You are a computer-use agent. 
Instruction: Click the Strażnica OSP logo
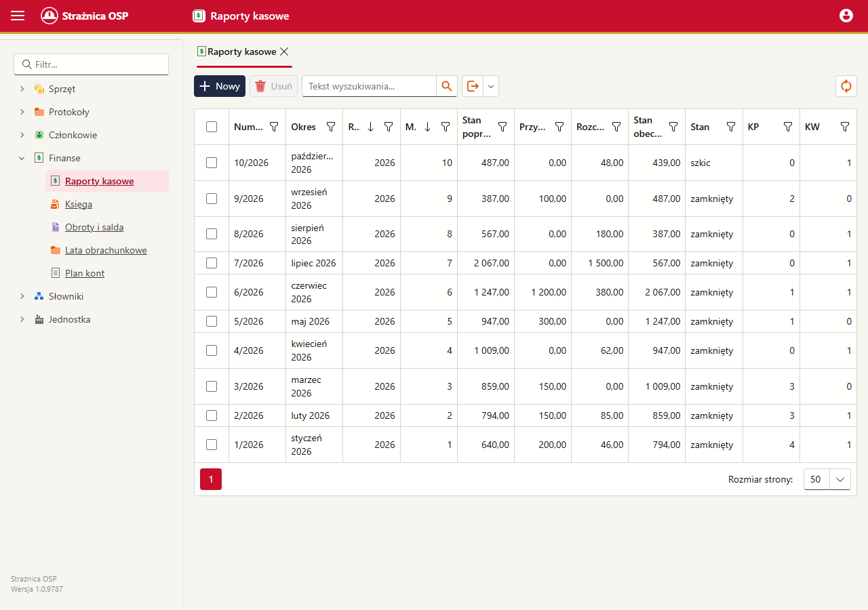[x=85, y=16]
